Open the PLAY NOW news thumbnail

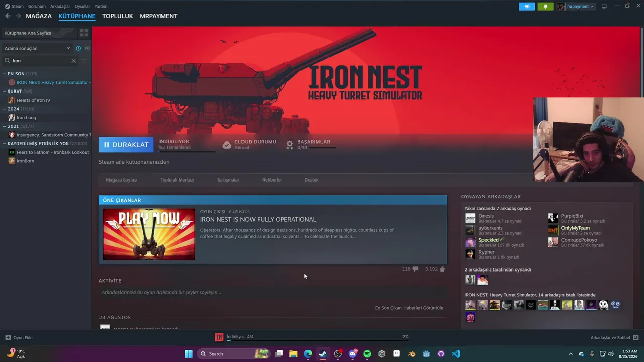coord(149,234)
